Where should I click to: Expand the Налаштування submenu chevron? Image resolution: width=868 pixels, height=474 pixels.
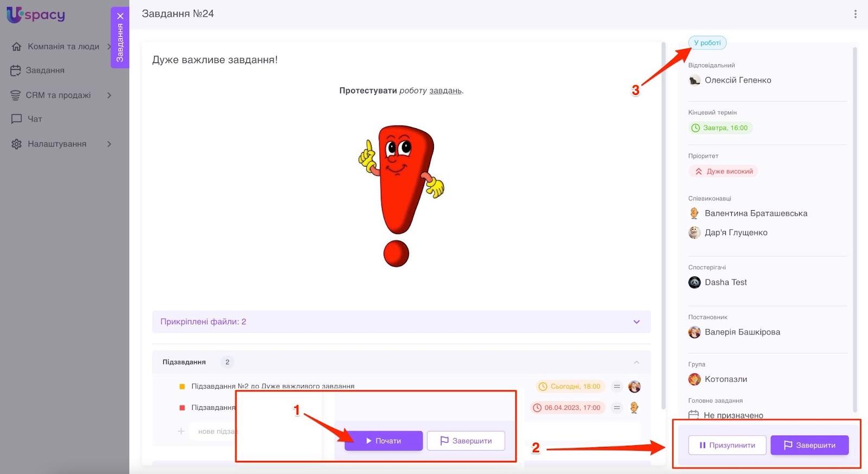click(109, 144)
